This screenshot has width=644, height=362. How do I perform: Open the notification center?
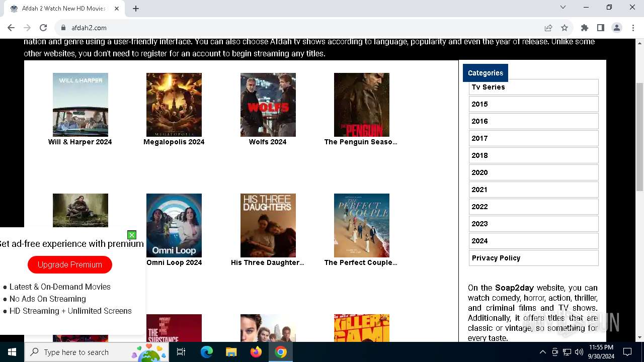(x=627, y=352)
